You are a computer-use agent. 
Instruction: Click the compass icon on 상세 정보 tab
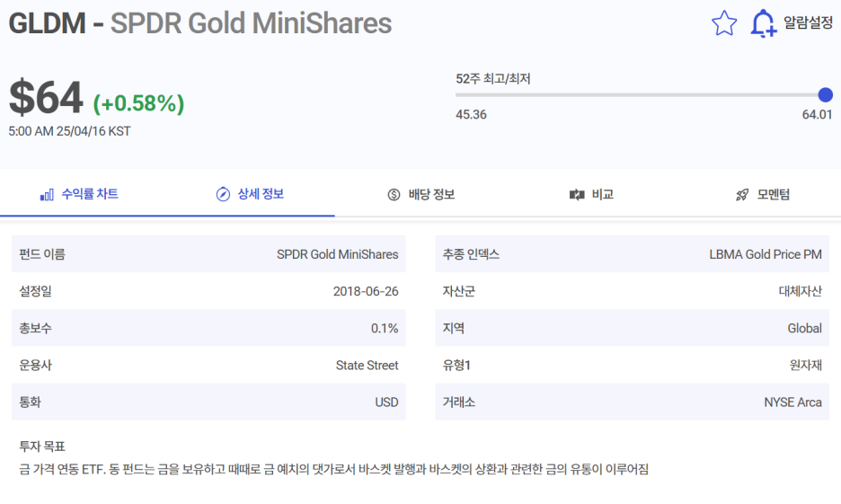click(223, 194)
